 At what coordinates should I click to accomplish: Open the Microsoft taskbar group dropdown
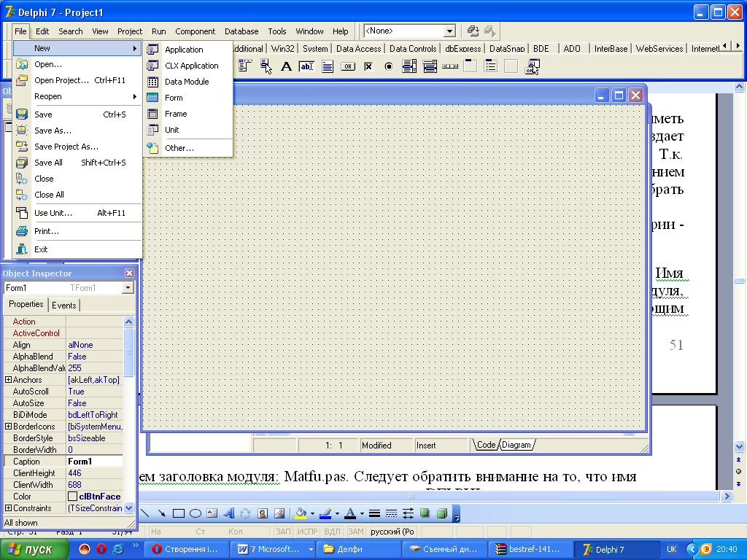tap(311, 549)
